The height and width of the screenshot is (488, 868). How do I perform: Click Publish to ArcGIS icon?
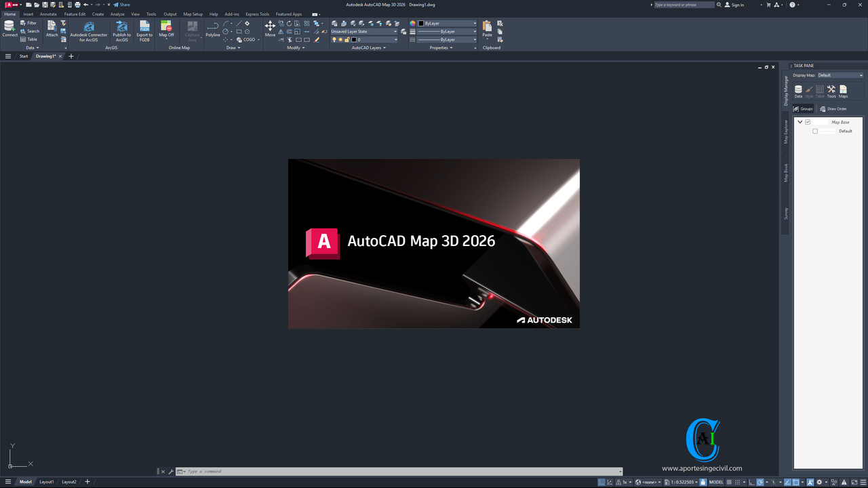click(x=122, y=31)
